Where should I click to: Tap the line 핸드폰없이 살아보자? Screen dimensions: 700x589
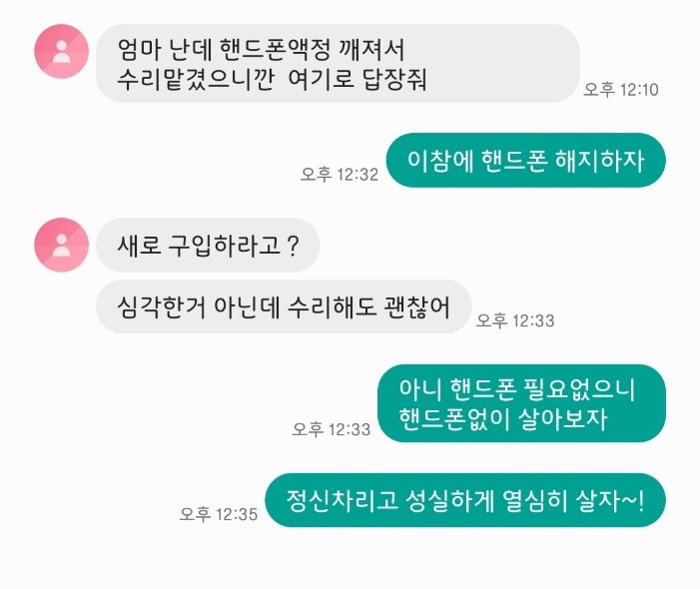point(503,419)
